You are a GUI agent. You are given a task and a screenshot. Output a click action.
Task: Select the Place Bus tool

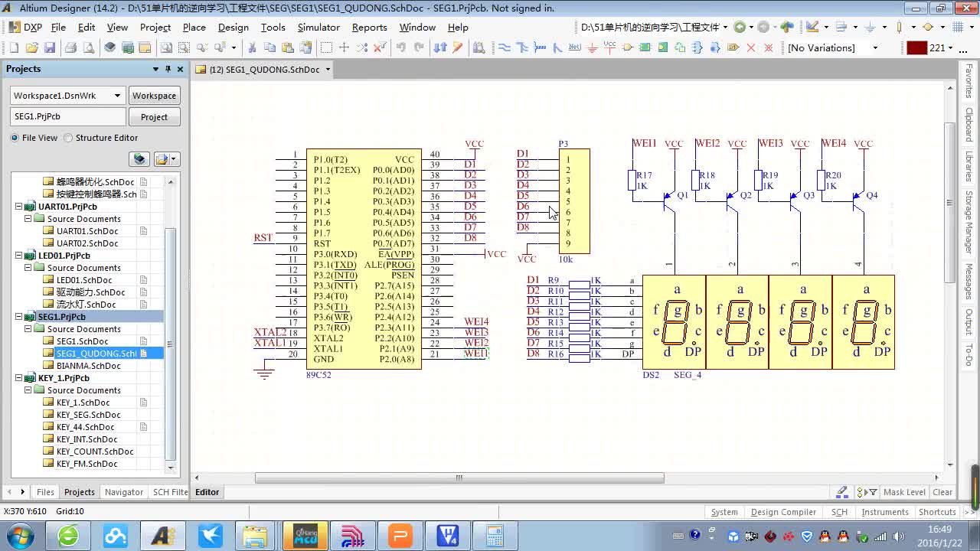pyautogui.click(x=522, y=47)
